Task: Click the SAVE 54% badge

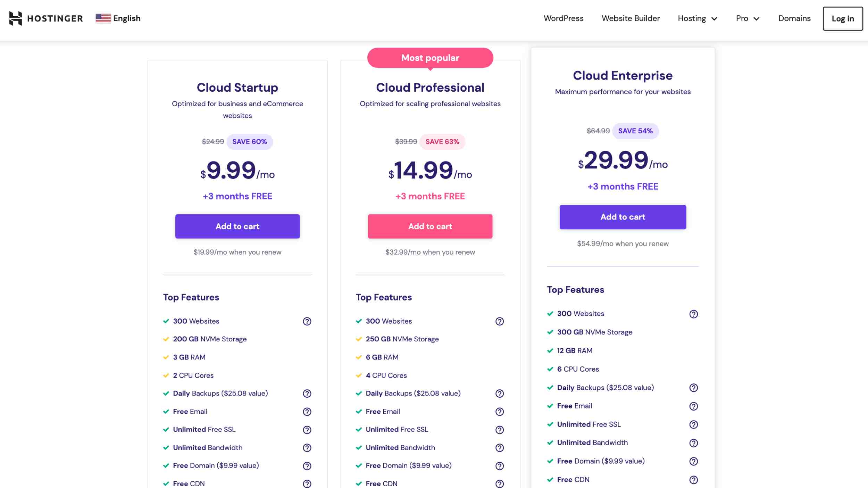Action: pos(635,131)
